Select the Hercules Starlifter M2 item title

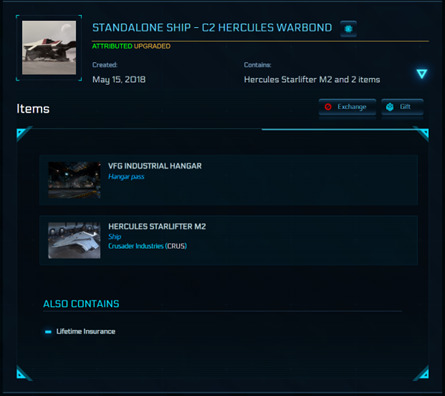coord(157,227)
